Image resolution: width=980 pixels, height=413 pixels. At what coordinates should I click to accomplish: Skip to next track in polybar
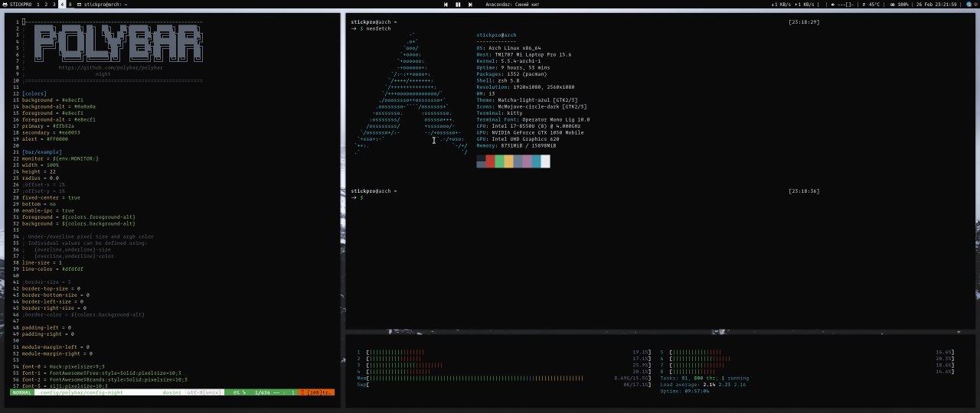(469, 5)
